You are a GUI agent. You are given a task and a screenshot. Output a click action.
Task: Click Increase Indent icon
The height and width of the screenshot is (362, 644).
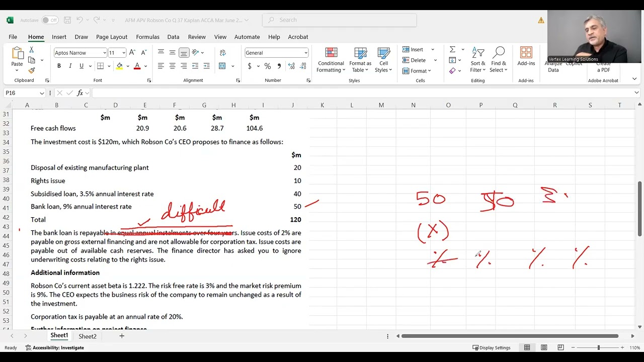coord(207,66)
